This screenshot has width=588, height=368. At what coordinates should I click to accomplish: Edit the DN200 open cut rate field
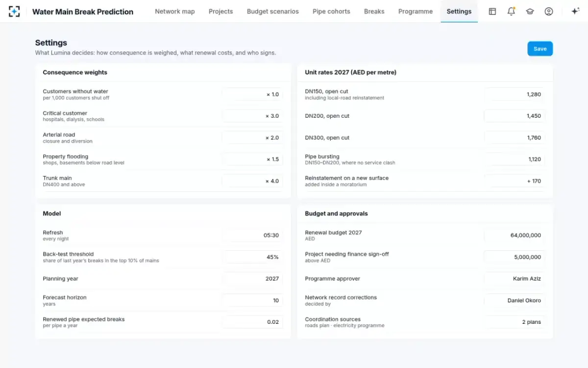coord(514,116)
